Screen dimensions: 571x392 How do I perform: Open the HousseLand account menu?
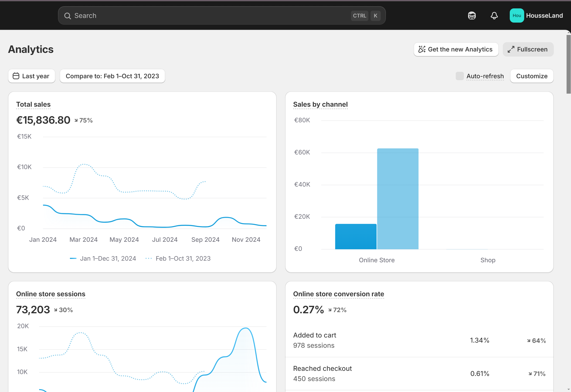[x=536, y=15]
